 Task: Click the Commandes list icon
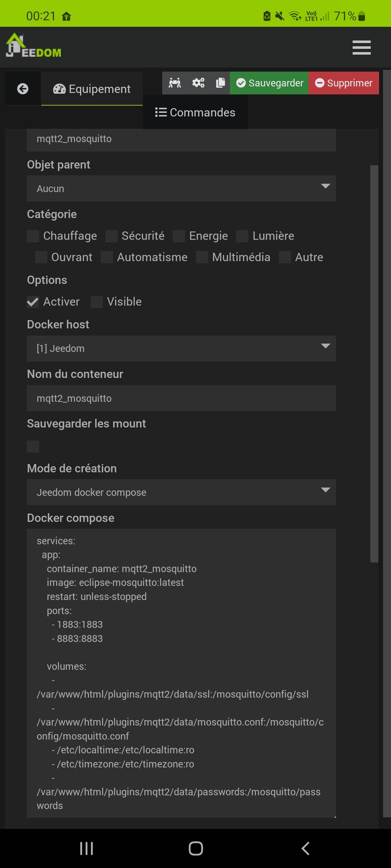click(x=160, y=112)
